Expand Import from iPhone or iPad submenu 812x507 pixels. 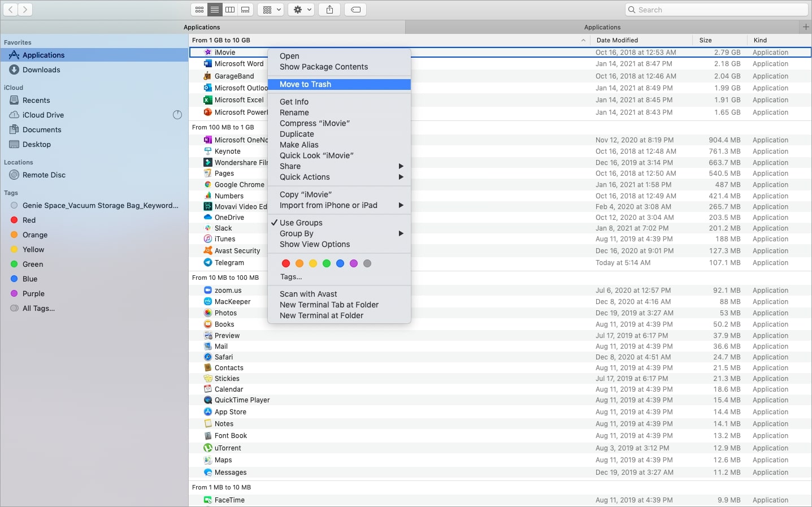(339, 205)
